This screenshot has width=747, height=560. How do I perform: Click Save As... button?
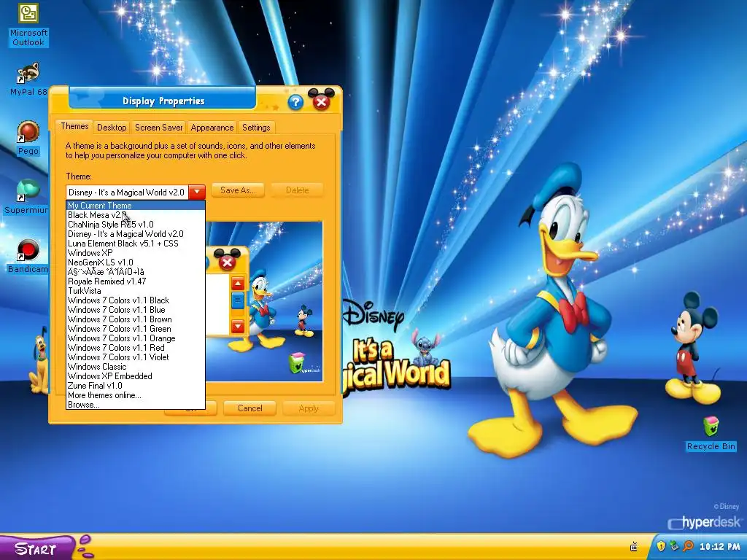(238, 190)
